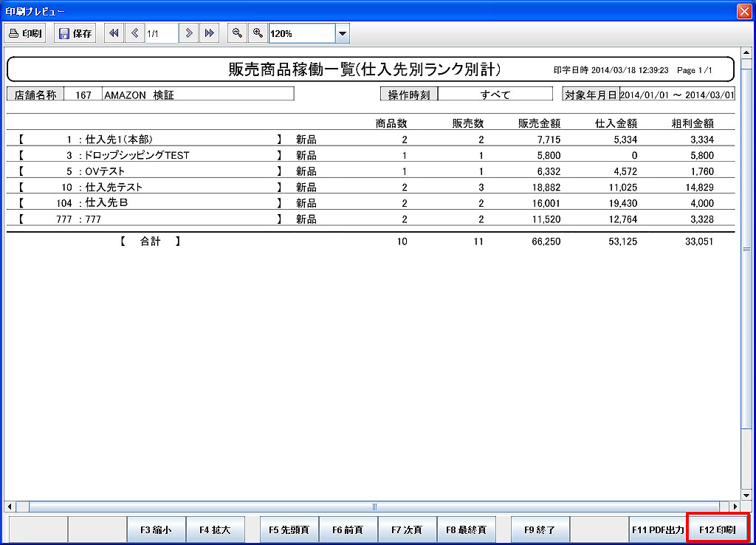Screen dimensions: 756x545
Task: Go to next page with right arrow
Action: (x=189, y=33)
